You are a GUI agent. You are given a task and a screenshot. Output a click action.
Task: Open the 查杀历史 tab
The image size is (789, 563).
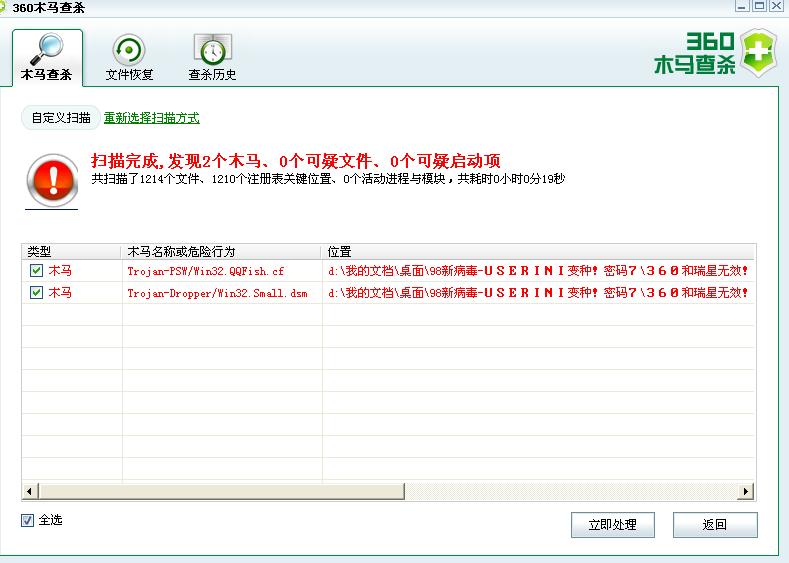[x=212, y=57]
